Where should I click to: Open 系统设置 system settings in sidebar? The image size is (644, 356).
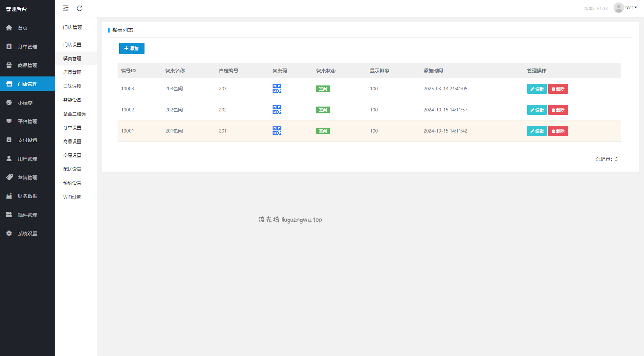(27, 234)
